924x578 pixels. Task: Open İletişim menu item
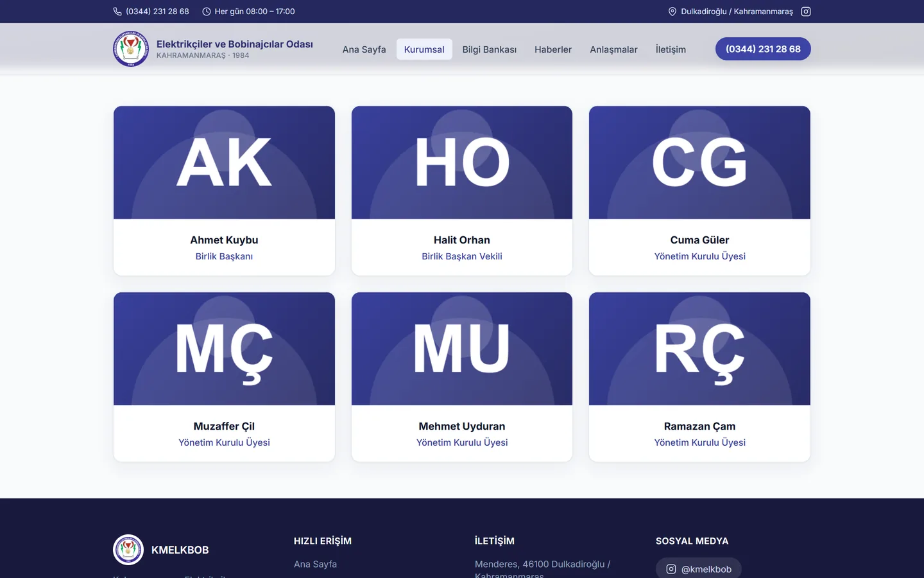pos(671,49)
